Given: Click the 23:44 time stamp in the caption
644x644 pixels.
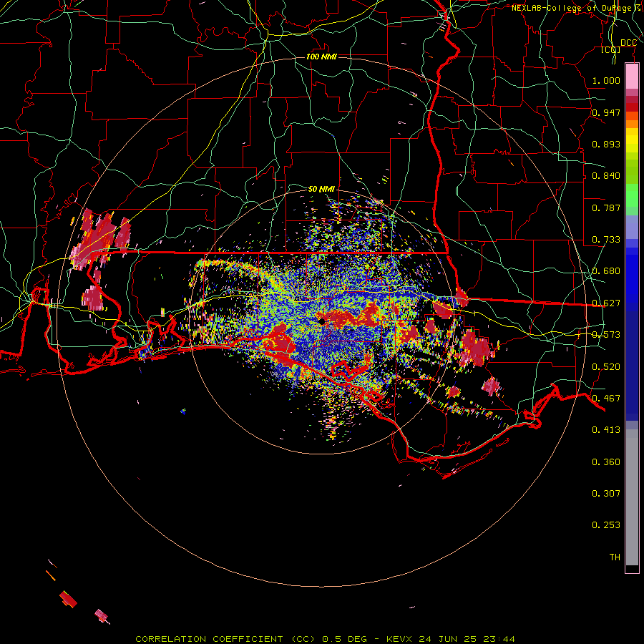Looking at the screenshot, I should click(x=499, y=639).
